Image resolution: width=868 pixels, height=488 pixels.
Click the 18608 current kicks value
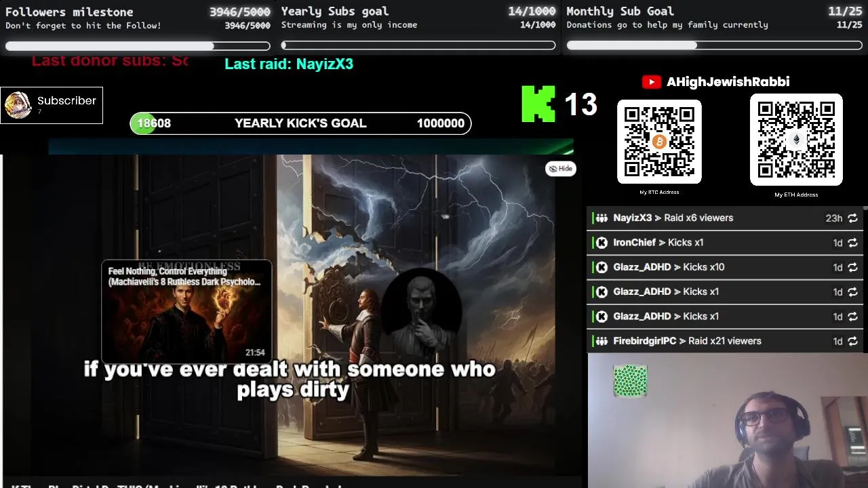(154, 123)
